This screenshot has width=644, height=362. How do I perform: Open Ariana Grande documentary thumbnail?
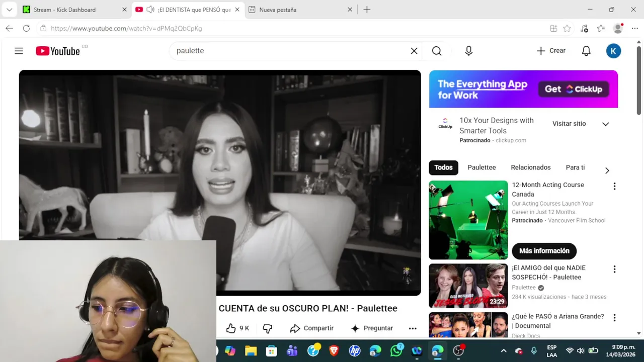[x=468, y=325]
